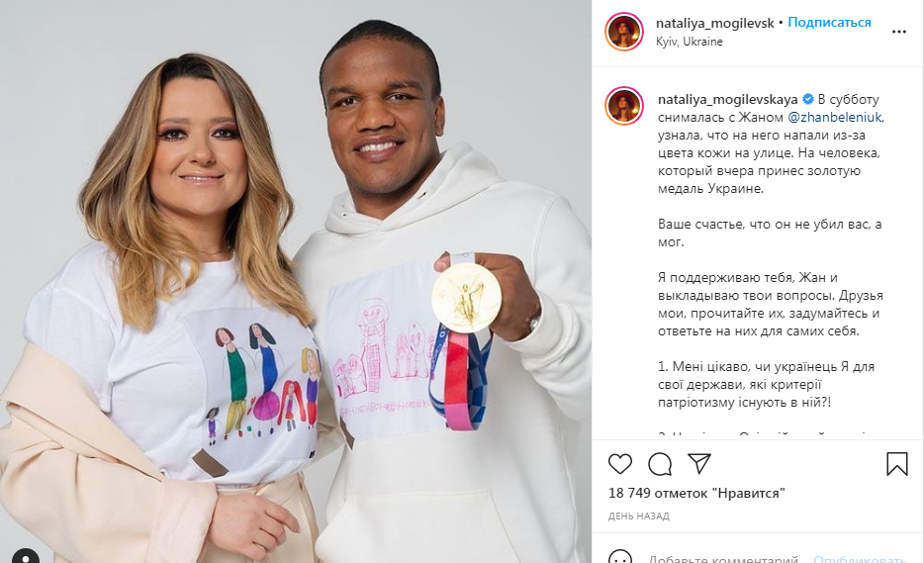Open caption avatar of nataliya_mogilevskaya

click(x=624, y=106)
